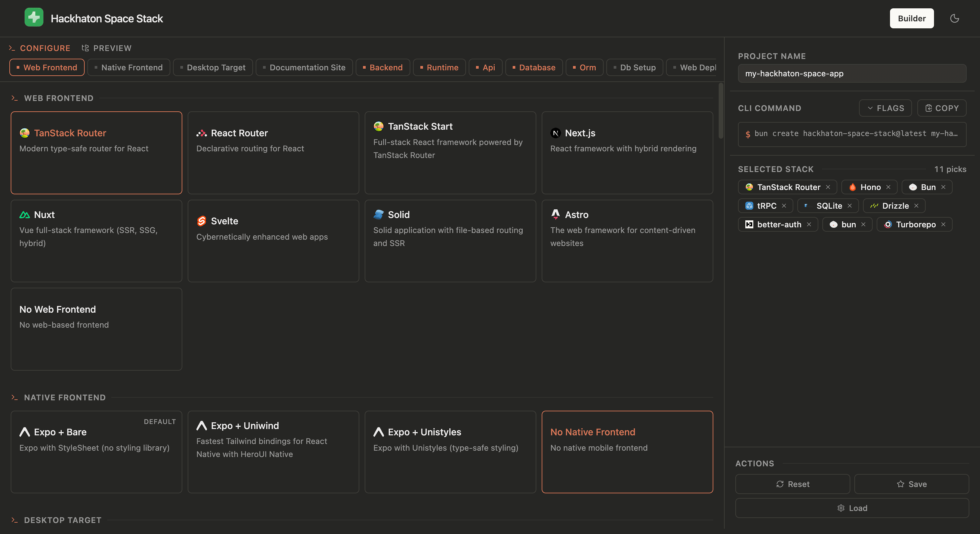
Task: Click the Reset refresh icon
Action: point(780,484)
